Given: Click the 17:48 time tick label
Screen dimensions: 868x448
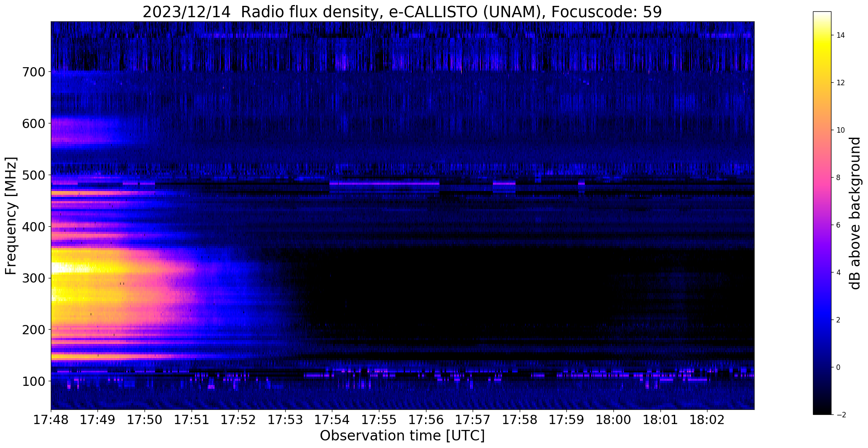Looking at the screenshot, I should [x=51, y=420].
